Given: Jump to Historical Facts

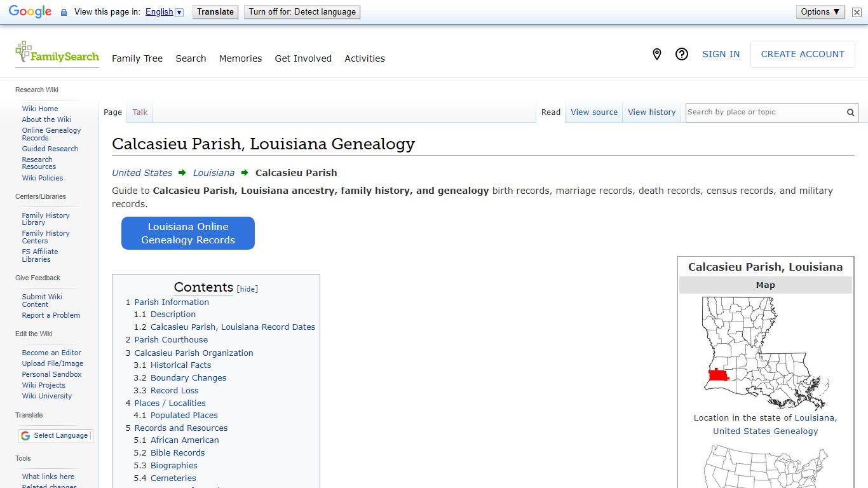Looking at the screenshot, I should pos(180,365).
